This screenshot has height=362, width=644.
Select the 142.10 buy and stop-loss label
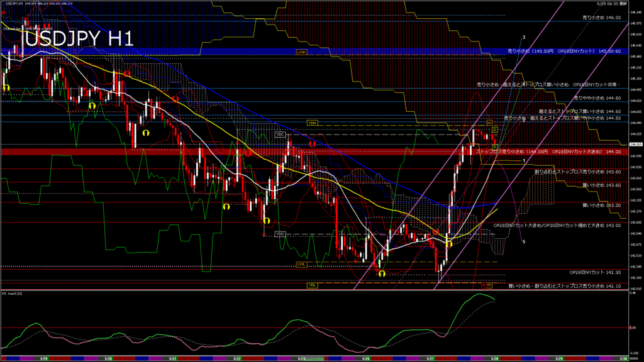click(x=565, y=286)
